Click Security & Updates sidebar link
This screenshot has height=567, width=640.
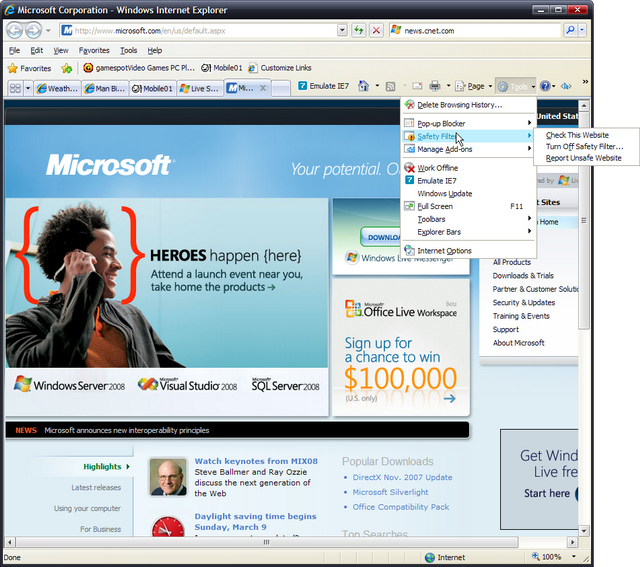[524, 302]
